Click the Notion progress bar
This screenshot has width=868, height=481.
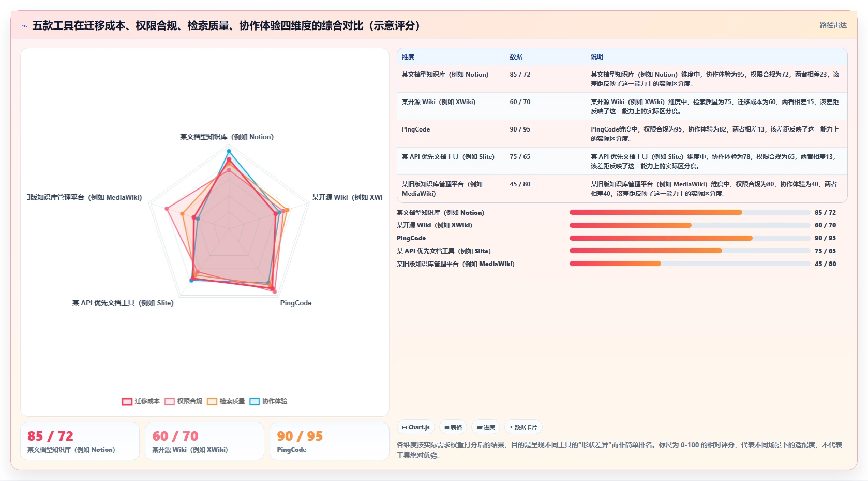[x=690, y=212]
